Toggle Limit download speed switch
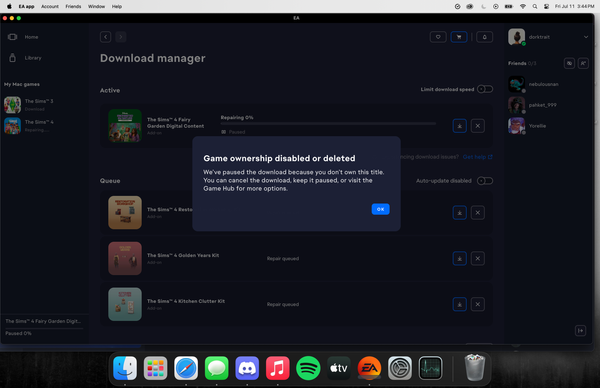Image resolution: width=600 pixels, height=388 pixels. coord(485,89)
